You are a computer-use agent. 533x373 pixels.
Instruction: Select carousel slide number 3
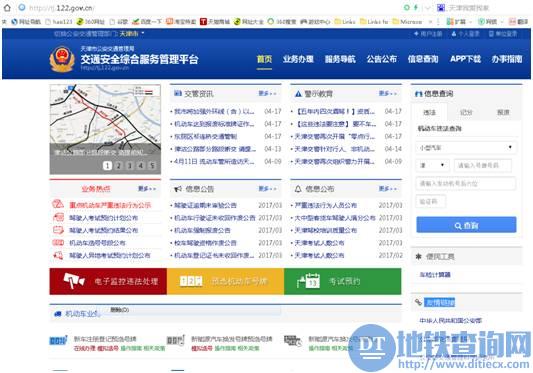click(130, 166)
